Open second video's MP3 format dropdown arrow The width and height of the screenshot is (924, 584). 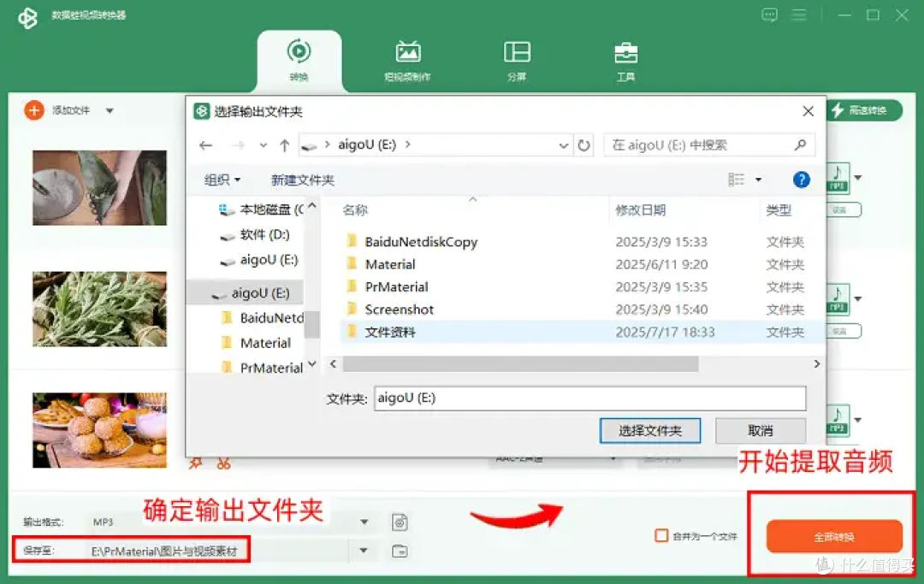(x=858, y=298)
